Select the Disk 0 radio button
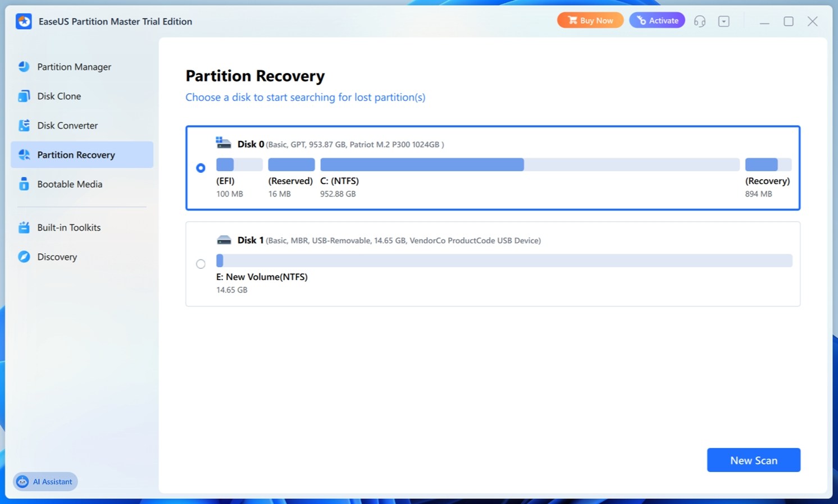Image resolution: width=838 pixels, height=504 pixels. (x=201, y=167)
